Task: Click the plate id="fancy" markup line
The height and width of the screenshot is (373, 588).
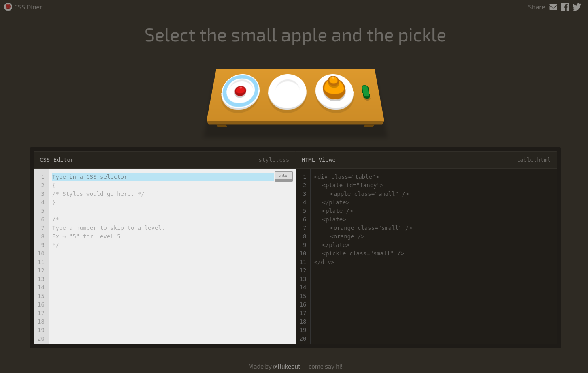Action: (352, 185)
